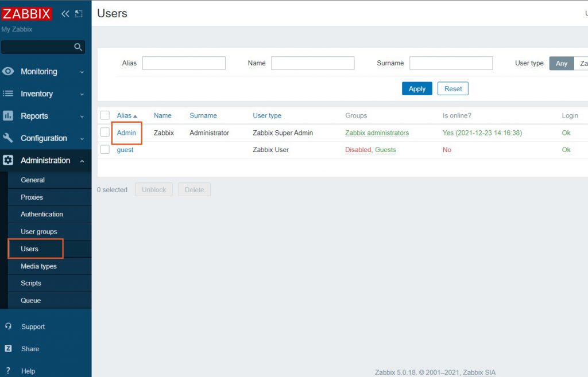Select the Any user type option
The width and height of the screenshot is (588, 377).
click(x=562, y=63)
